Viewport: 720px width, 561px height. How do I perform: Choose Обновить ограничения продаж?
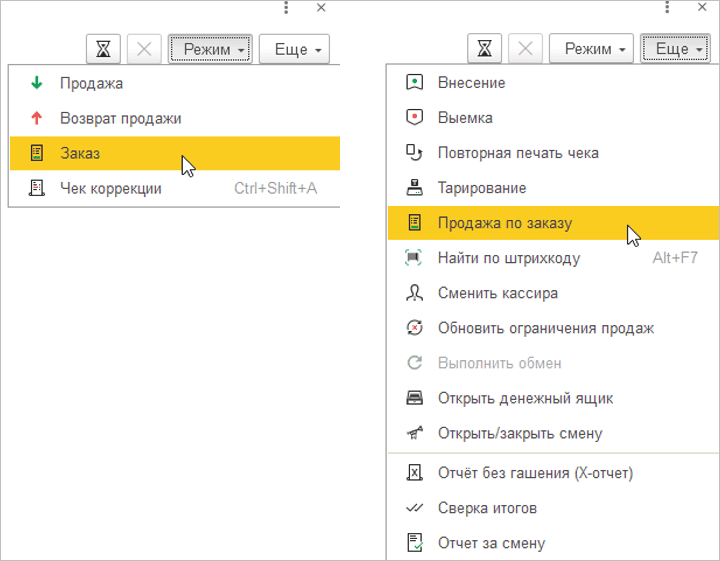click(545, 328)
